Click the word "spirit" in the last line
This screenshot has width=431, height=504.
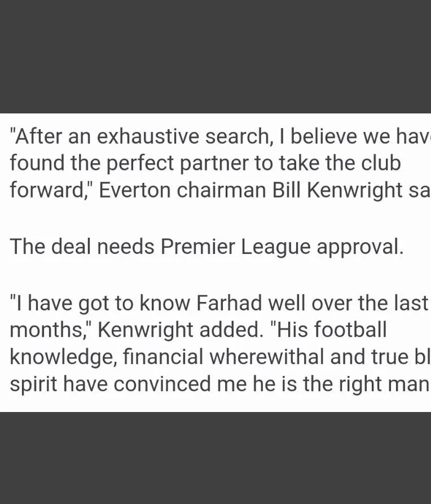click(33, 384)
